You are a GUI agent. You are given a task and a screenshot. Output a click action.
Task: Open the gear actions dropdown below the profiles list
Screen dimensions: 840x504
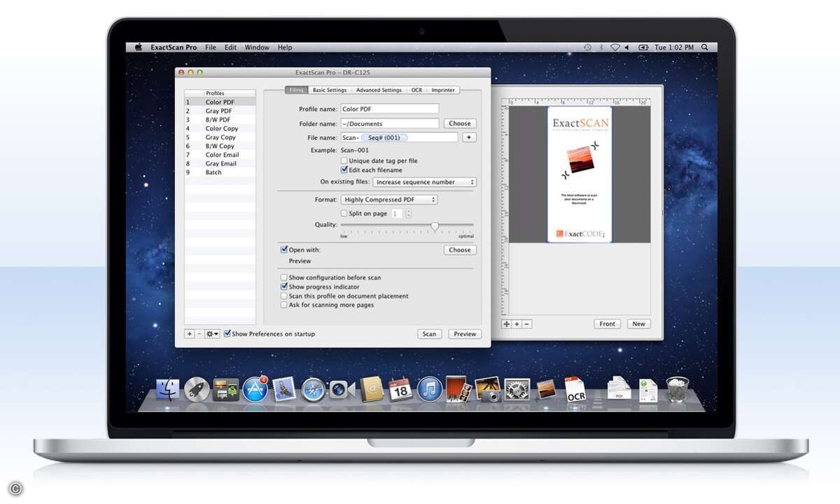212,334
